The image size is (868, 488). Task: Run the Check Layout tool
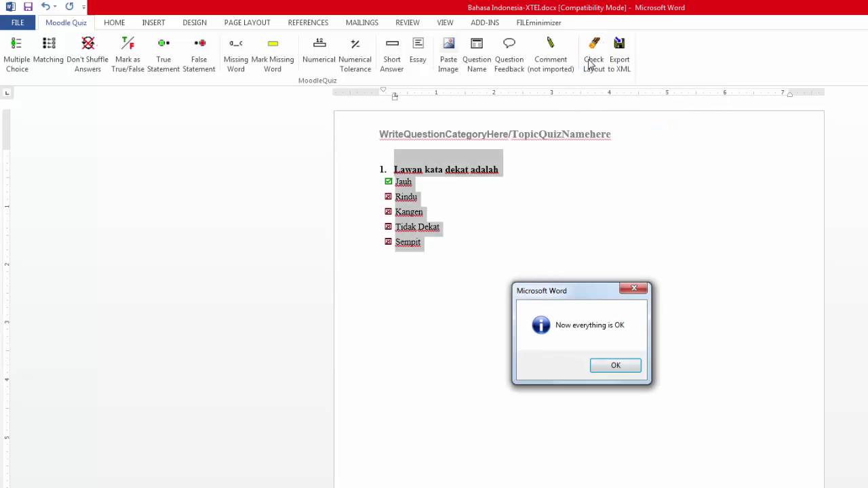click(x=594, y=54)
